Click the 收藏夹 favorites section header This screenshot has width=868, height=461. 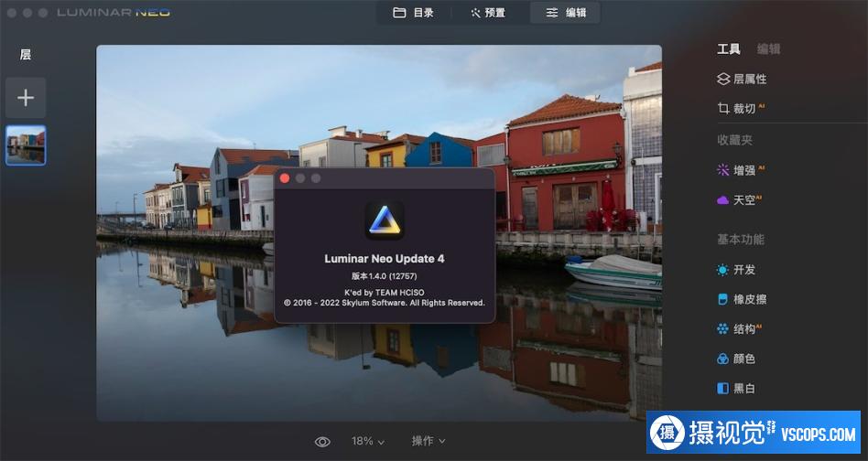click(x=734, y=140)
